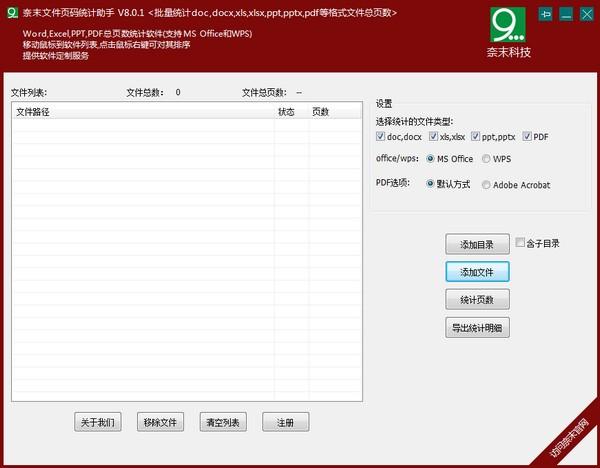Click the 清空列表 button
The height and width of the screenshot is (468, 600).
(223, 422)
